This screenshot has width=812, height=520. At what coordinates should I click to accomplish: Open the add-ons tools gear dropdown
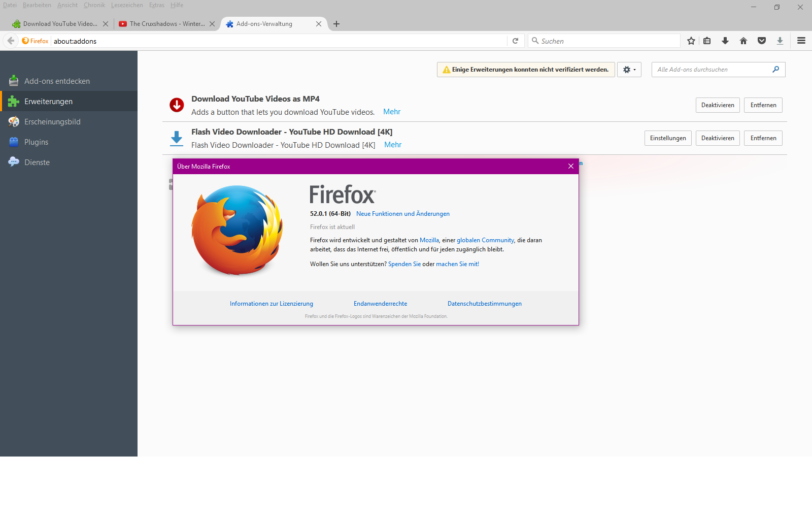pyautogui.click(x=629, y=70)
